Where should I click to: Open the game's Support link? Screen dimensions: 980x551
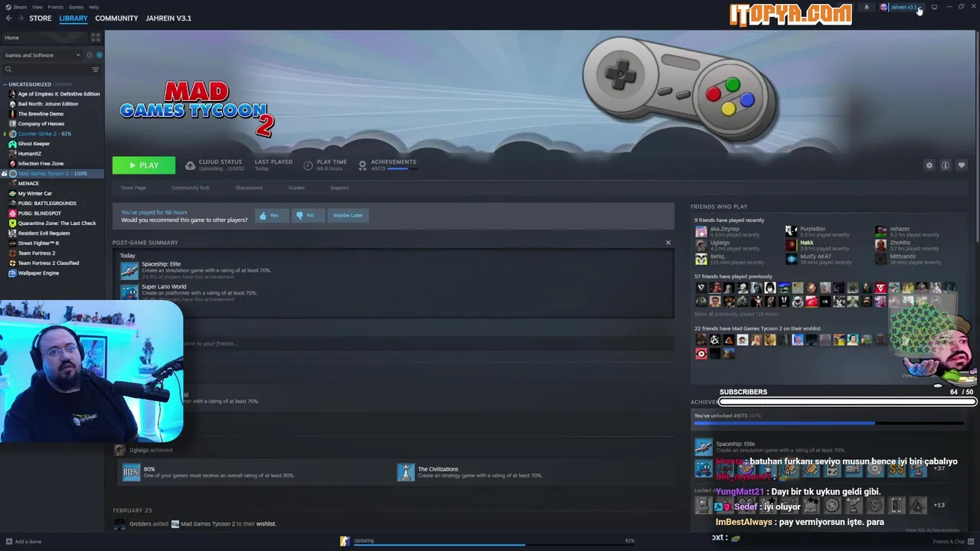tap(339, 187)
